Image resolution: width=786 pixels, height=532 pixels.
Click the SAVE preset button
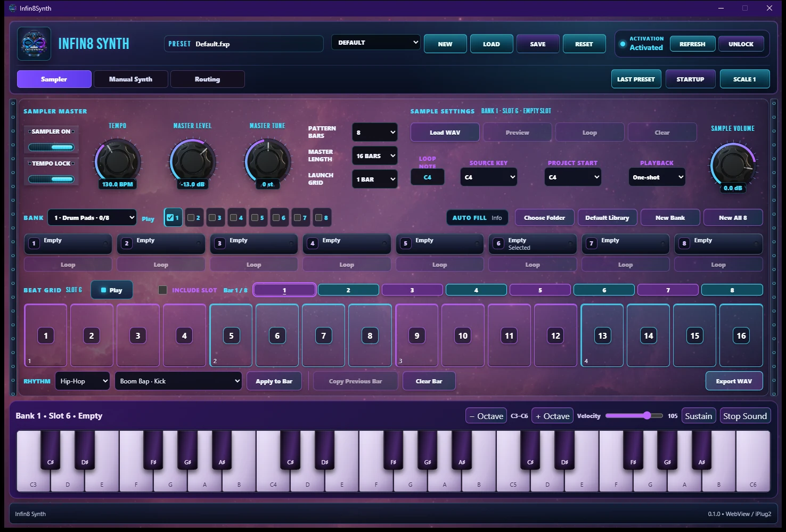coord(538,44)
